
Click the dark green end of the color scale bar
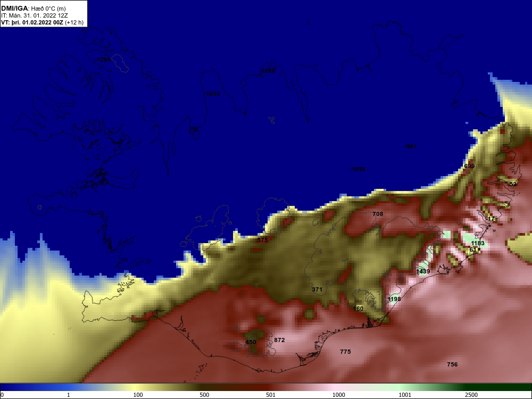pos(499,387)
